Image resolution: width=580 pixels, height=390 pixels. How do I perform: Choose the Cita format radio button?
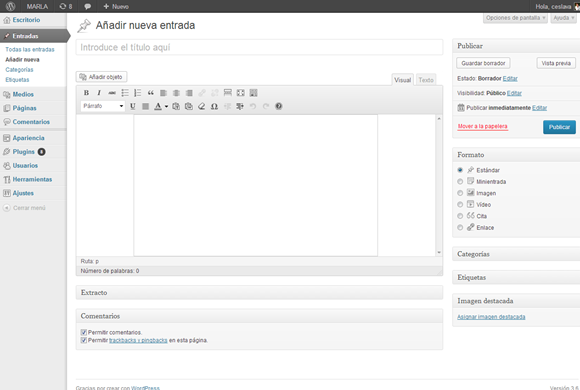460,216
